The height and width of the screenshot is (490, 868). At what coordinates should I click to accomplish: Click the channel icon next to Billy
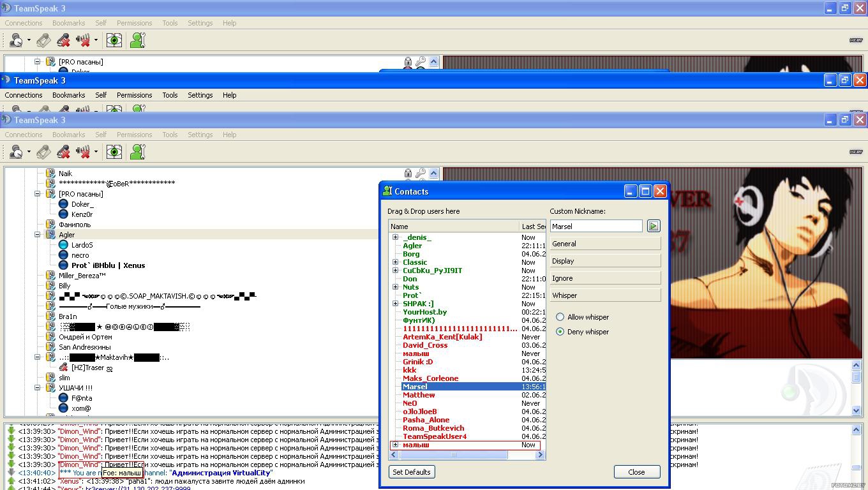click(50, 286)
